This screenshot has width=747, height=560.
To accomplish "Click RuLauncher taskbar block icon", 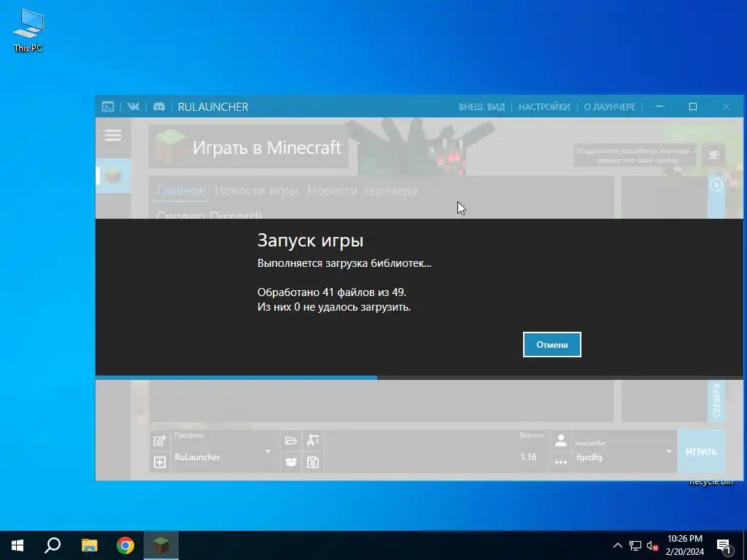I will (161, 545).
